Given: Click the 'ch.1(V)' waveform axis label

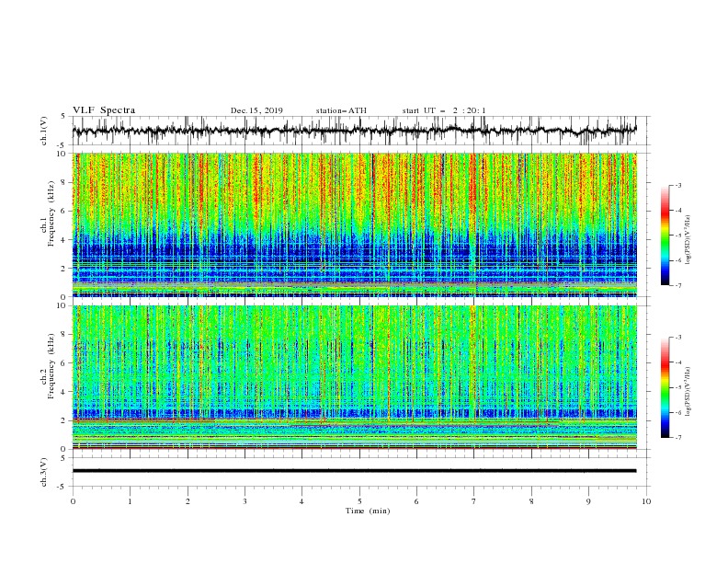Looking at the screenshot, I should tap(44, 131).
